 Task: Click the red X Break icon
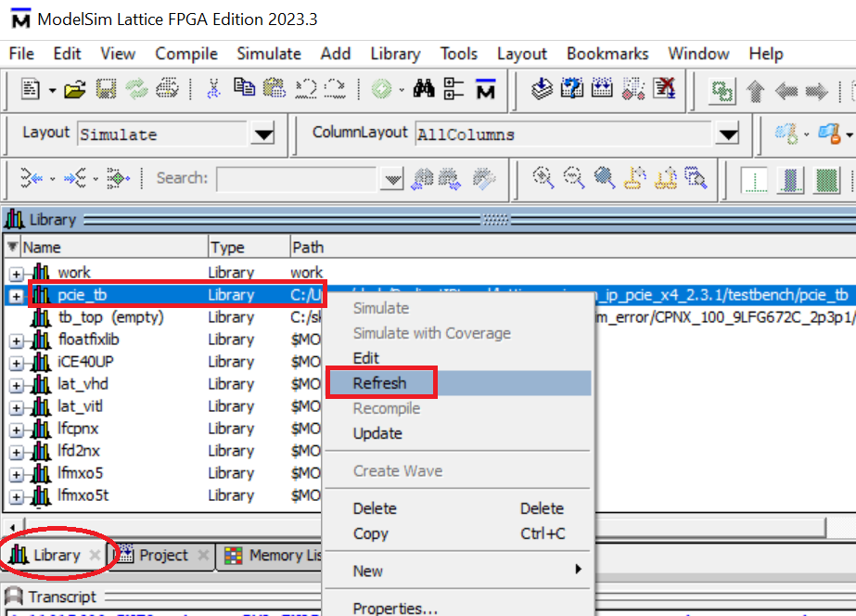tap(664, 88)
